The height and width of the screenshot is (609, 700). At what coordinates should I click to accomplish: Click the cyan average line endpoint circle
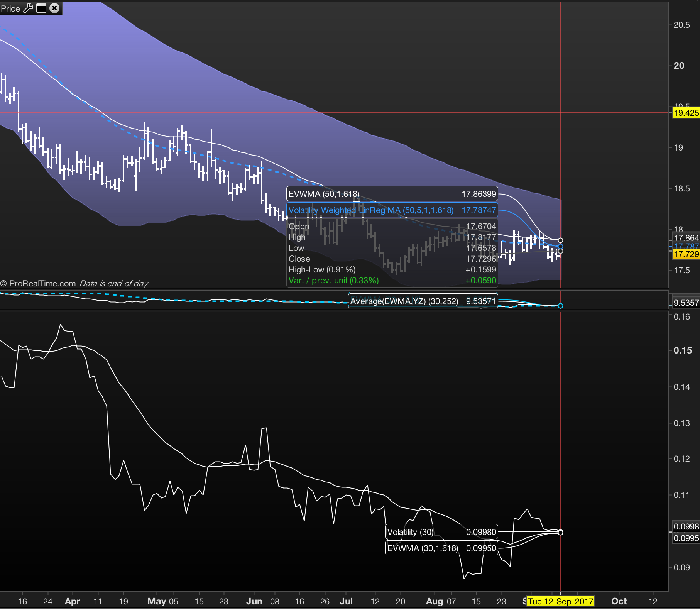click(561, 306)
